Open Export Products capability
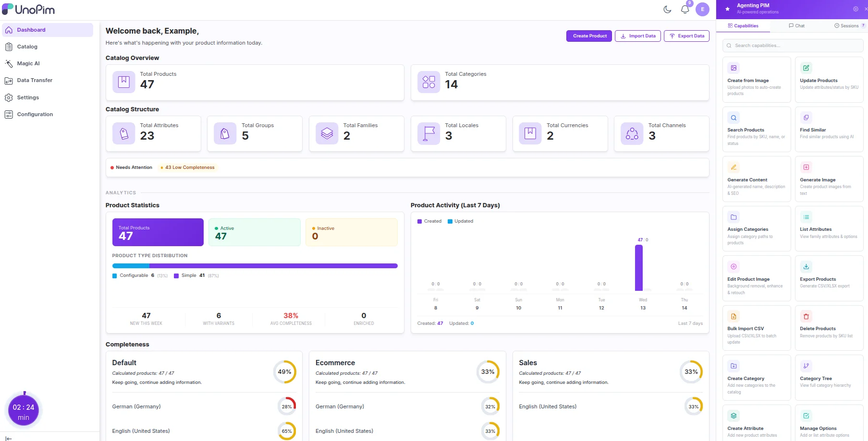Viewport: 868px width, 441px height. [829, 278]
